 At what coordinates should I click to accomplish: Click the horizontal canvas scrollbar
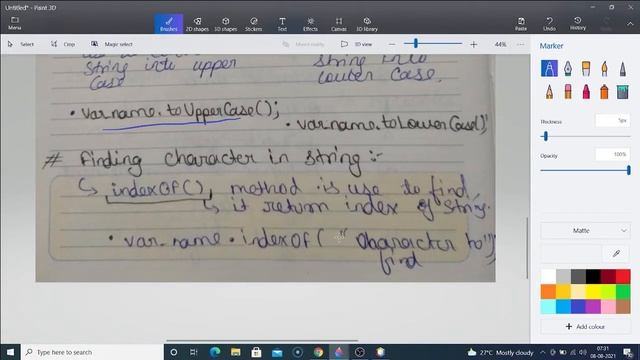pos(262,340)
